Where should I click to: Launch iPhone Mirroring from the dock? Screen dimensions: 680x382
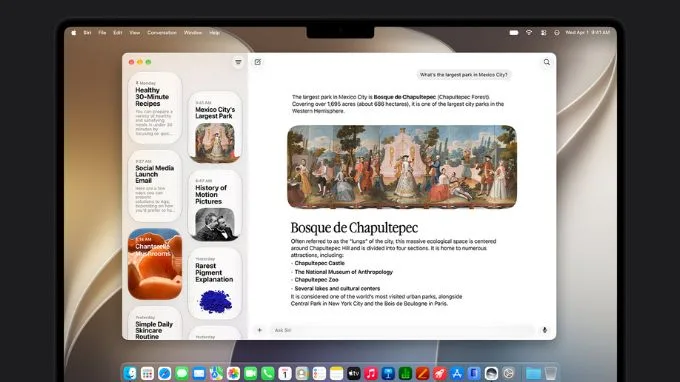click(x=474, y=373)
